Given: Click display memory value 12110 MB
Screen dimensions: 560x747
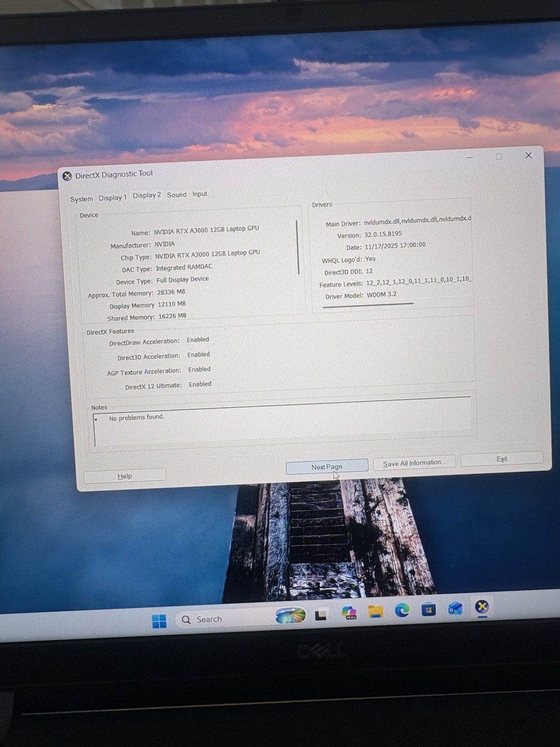Looking at the screenshot, I should [x=172, y=304].
